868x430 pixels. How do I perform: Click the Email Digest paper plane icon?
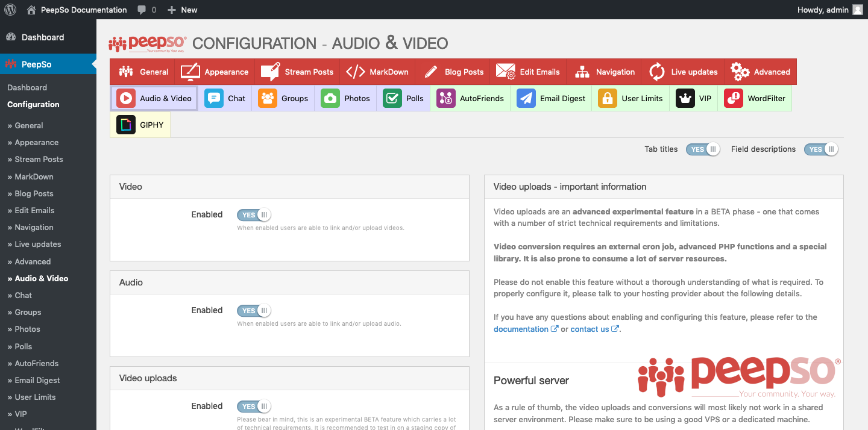(x=526, y=98)
